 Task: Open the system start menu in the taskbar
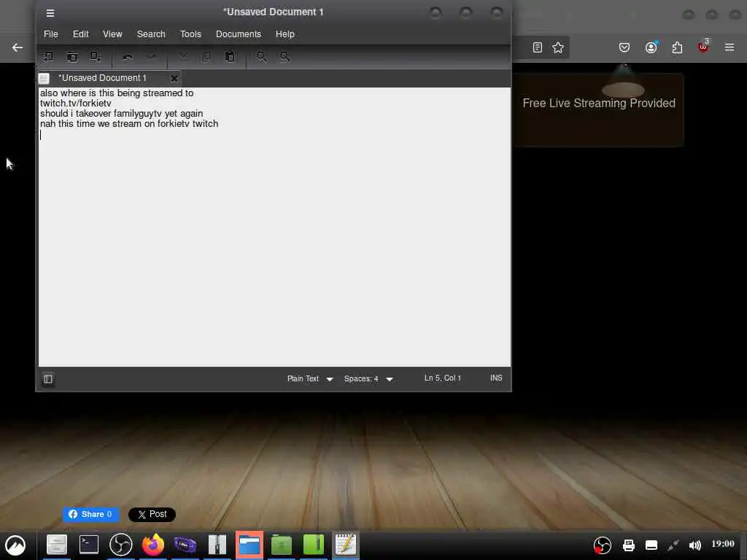[15, 545]
